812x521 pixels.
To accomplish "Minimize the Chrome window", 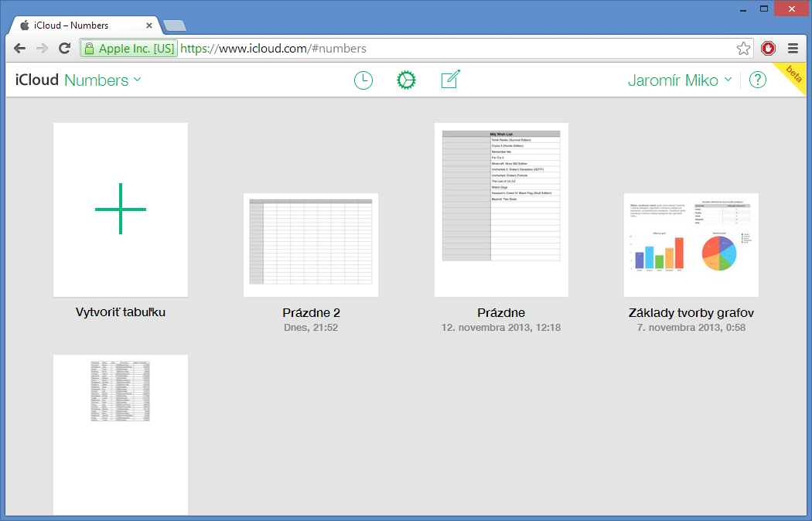I will coord(743,9).
